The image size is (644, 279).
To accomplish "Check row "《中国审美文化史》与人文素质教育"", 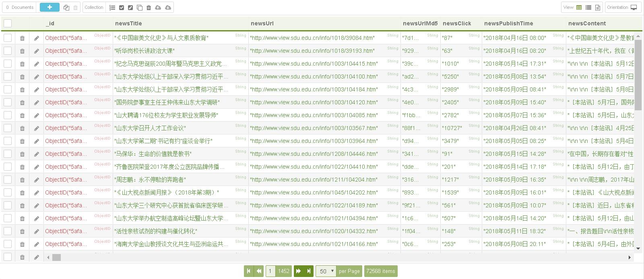I will 8,38.
